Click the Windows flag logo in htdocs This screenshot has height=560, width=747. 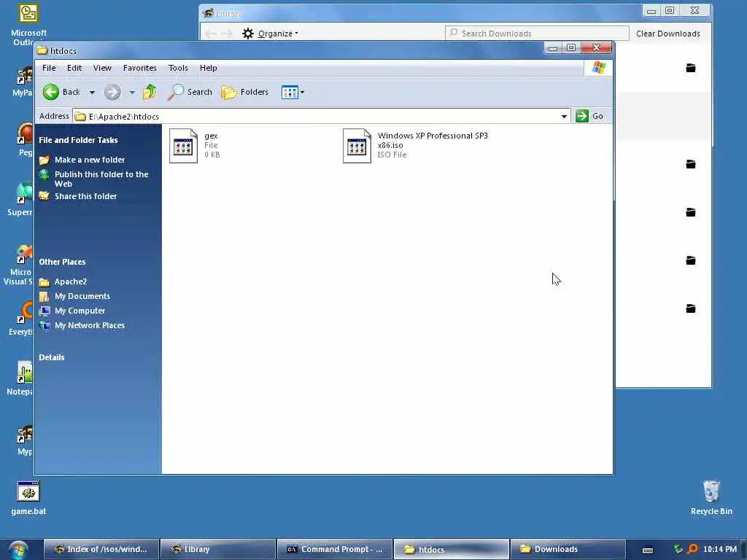598,68
